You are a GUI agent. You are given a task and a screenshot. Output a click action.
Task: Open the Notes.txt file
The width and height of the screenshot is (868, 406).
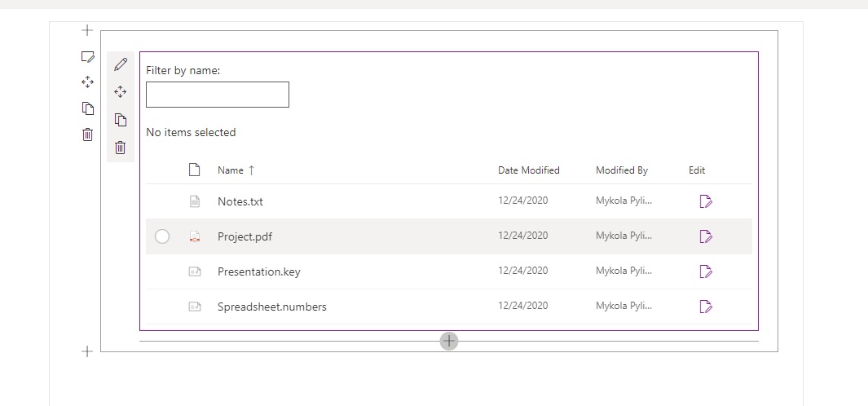[240, 201]
